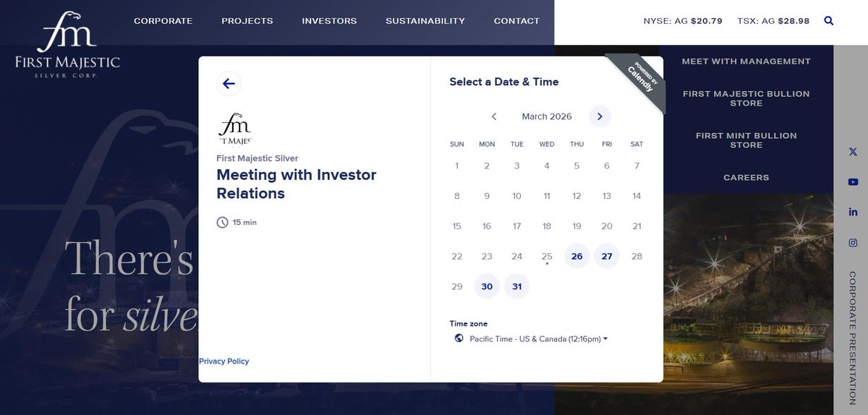Open the YouTube social icon

(853, 182)
